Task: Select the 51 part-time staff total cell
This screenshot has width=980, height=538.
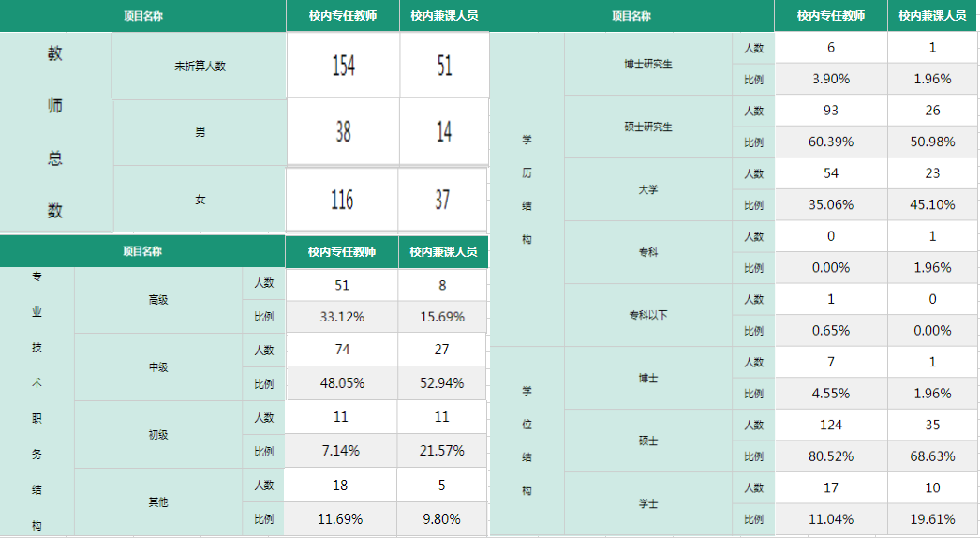Action: tap(444, 65)
